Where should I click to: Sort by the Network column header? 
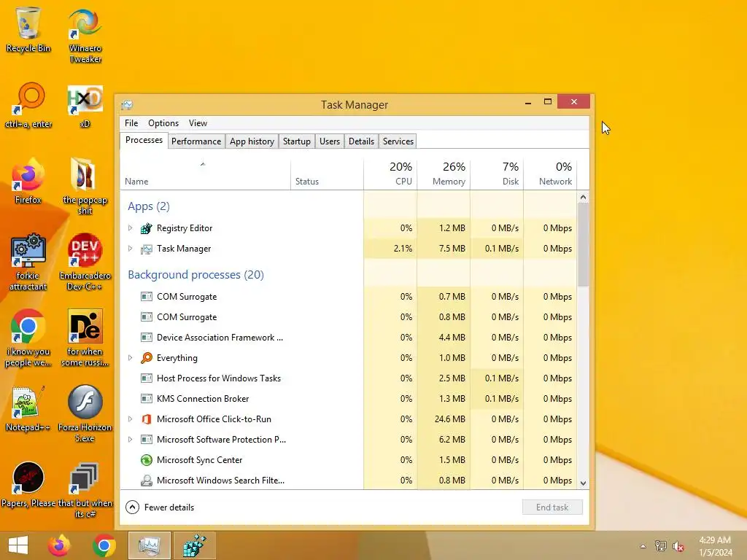pyautogui.click(x=550, y=174)
